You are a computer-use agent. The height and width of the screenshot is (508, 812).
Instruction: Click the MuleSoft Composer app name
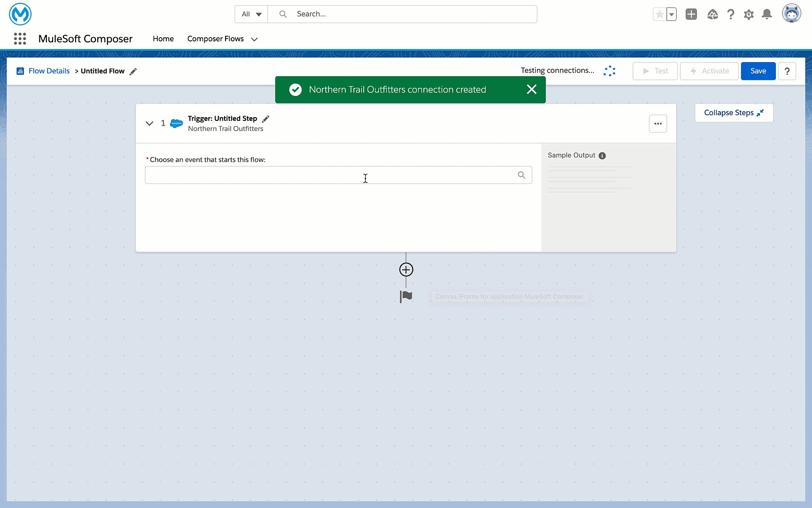point(86,39)
